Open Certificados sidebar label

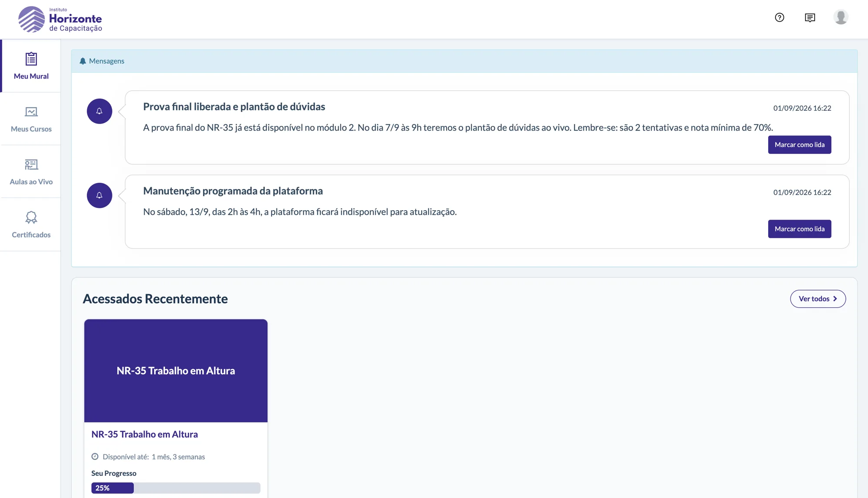click(x=31, y=235)
